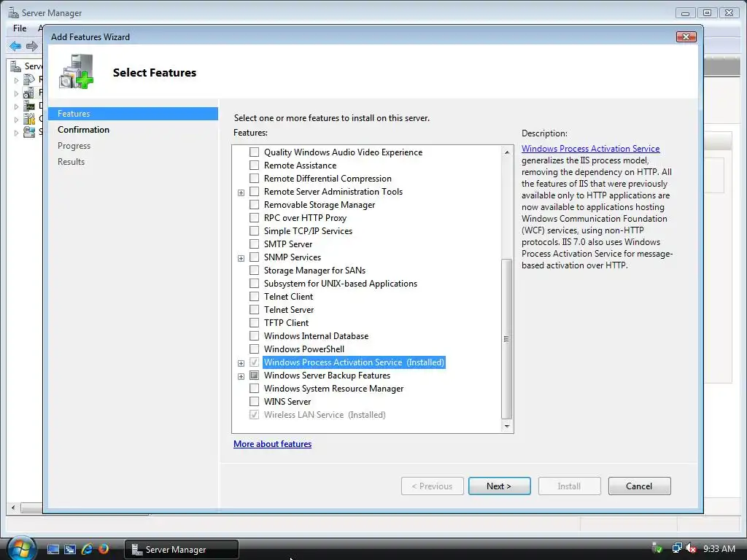
Task: Click Show Desktop in Quick Launch
Action: (x=53, y=549)
